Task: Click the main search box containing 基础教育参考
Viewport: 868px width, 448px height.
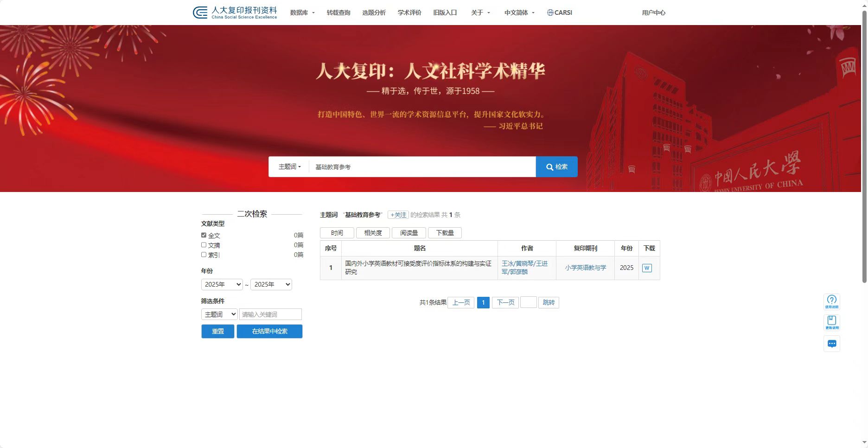Action: coord(422,166)
